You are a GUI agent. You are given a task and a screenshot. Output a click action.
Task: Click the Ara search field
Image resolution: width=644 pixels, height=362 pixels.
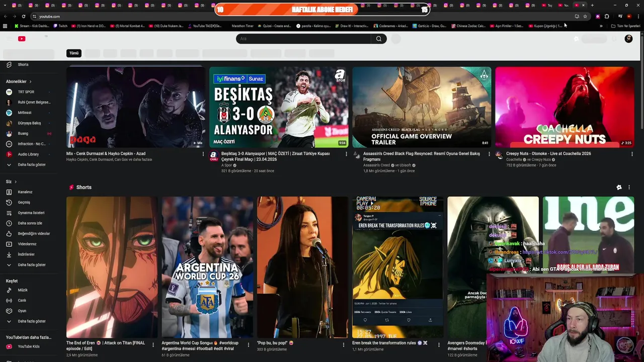[x=304, y=39]
